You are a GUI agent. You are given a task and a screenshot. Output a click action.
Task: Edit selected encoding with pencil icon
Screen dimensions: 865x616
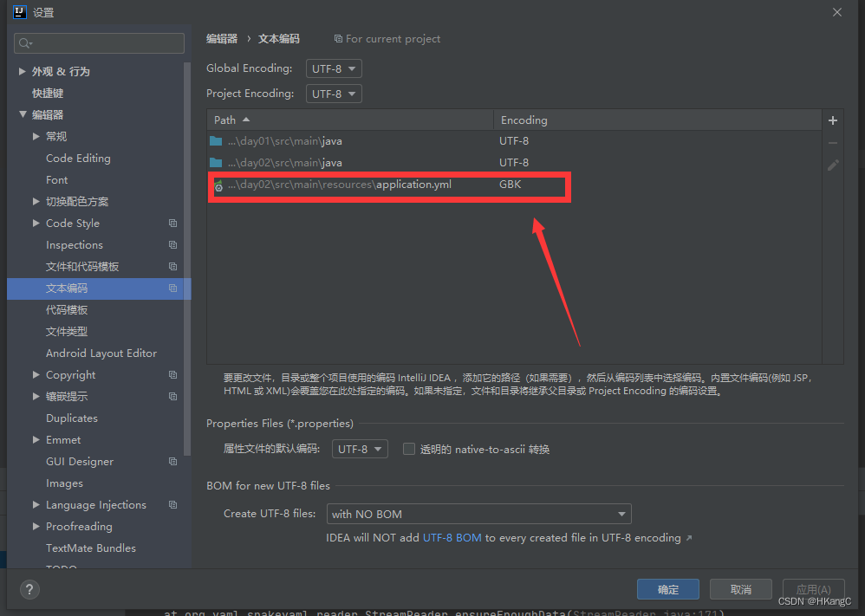point(833,165)
